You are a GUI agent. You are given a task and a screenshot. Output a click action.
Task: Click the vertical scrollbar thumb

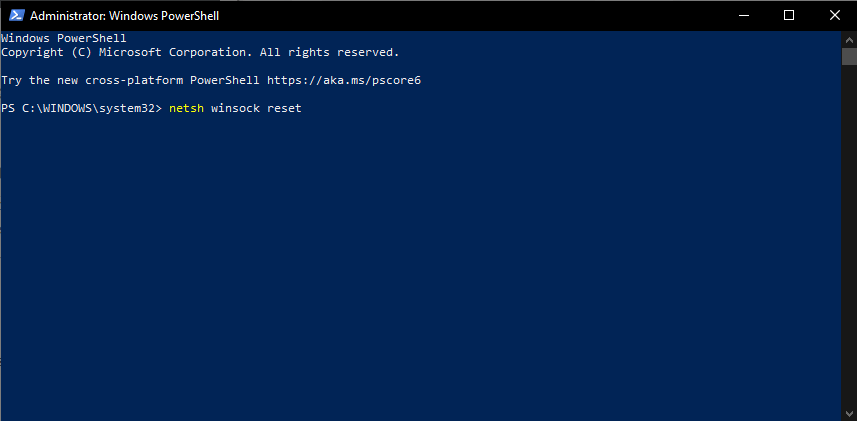coord(849,56)
